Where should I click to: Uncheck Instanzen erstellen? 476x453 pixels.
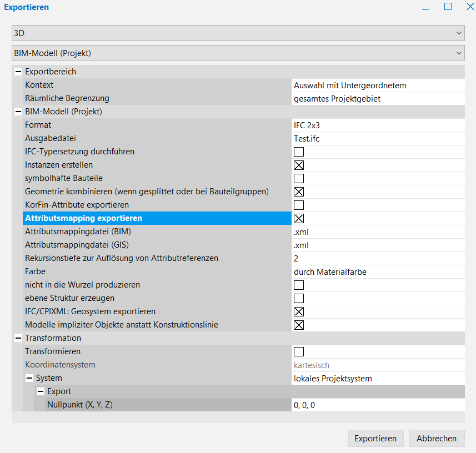tap(299, 165)
